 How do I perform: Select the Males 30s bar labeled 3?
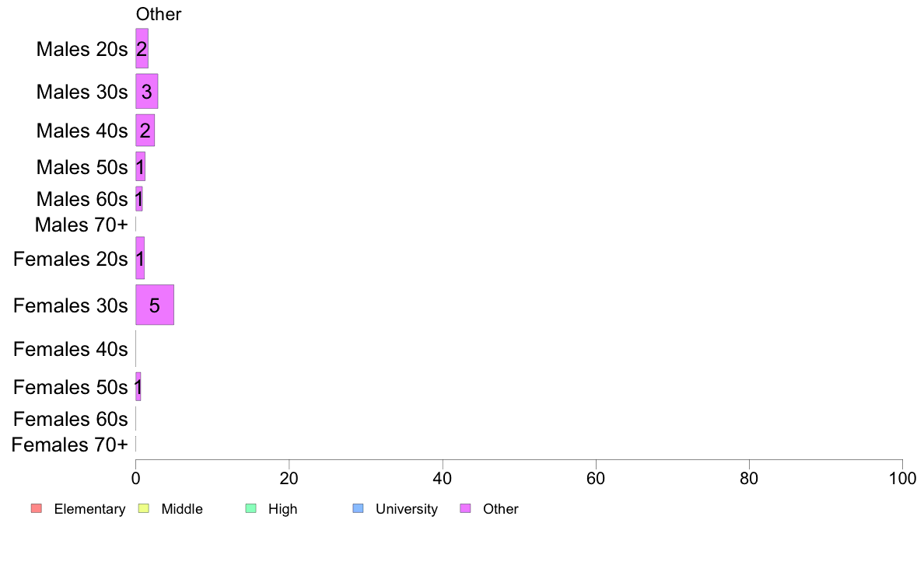point(147,91)
